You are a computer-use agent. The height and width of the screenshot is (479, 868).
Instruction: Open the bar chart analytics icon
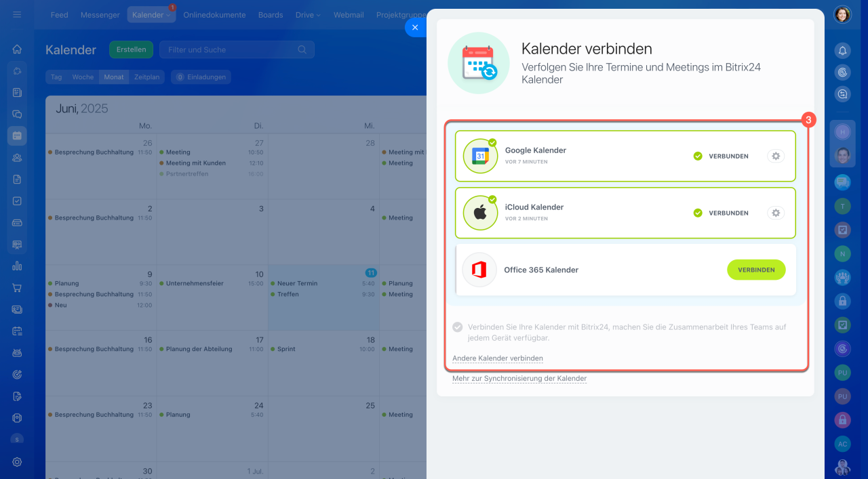tap(17, 266)
